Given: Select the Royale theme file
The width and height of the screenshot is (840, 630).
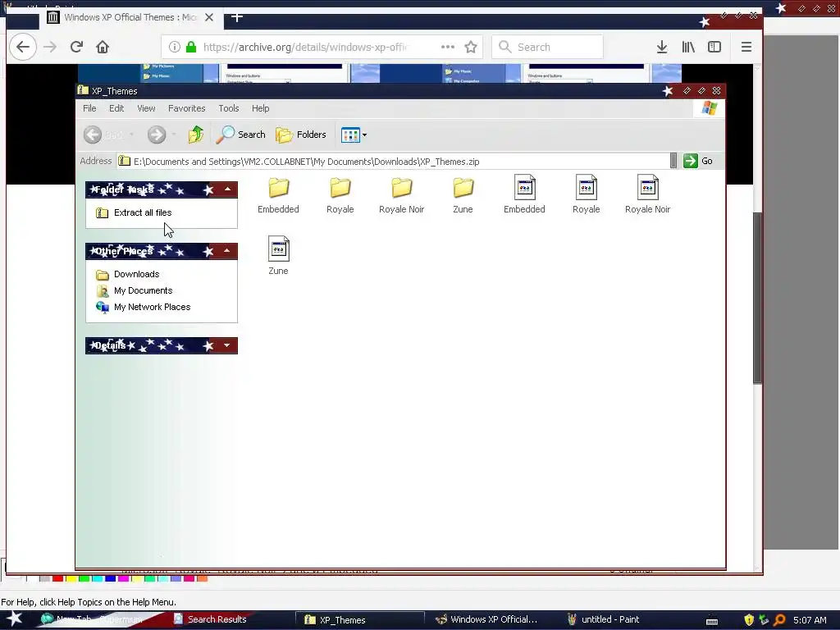Looking at the screenshot, I should point(586,194).
